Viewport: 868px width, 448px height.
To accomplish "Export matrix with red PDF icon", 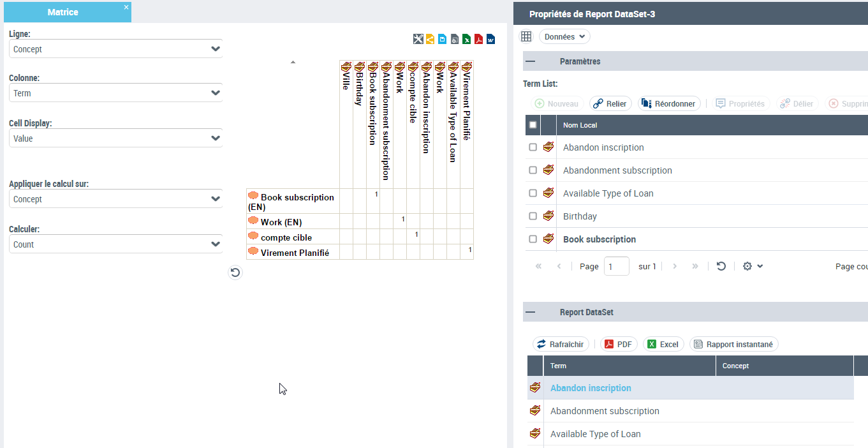I will pyautogui.click(x=478, y=40).
